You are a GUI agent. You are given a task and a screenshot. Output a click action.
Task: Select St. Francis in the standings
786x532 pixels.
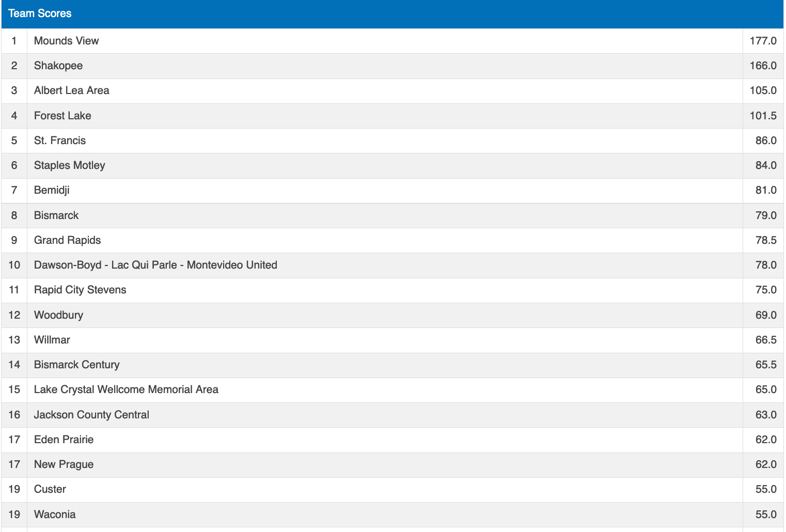click(60, 140)
